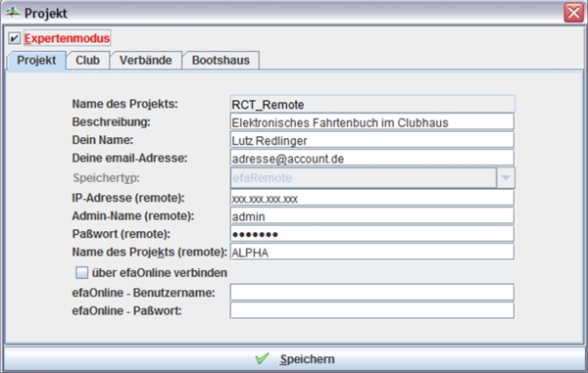Click the 'Name des Projekts (remote):' label

150,252
